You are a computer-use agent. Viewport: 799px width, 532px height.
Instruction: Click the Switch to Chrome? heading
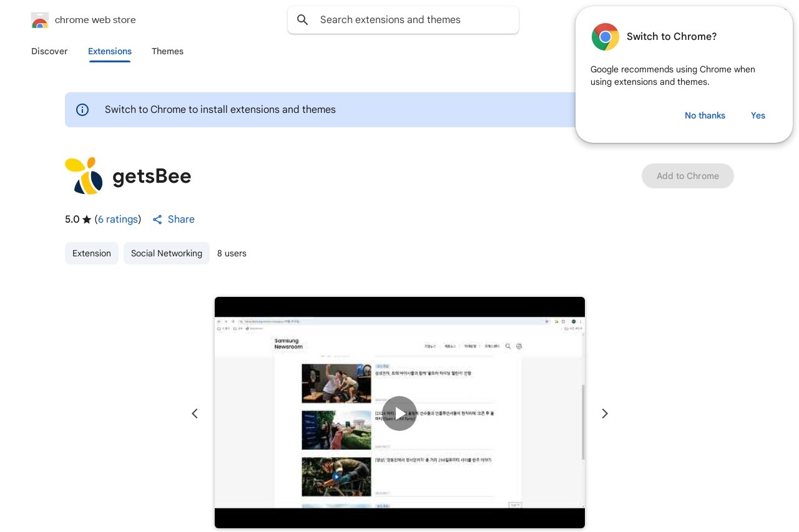coord(672,37)
